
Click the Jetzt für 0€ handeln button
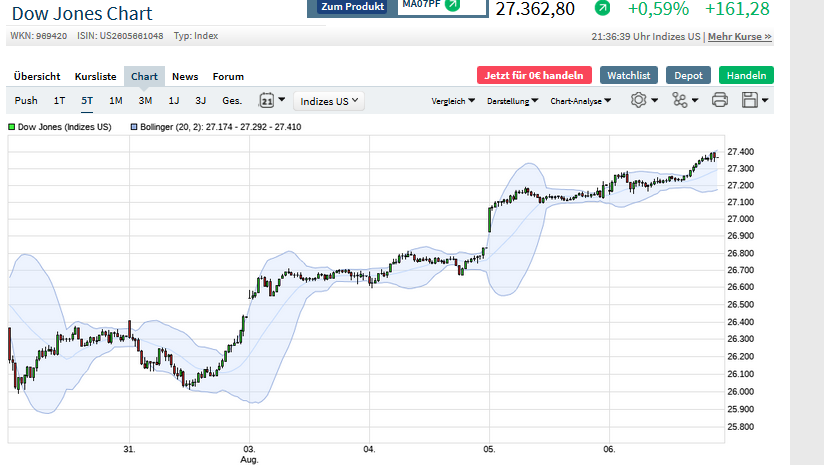(533, 75)
